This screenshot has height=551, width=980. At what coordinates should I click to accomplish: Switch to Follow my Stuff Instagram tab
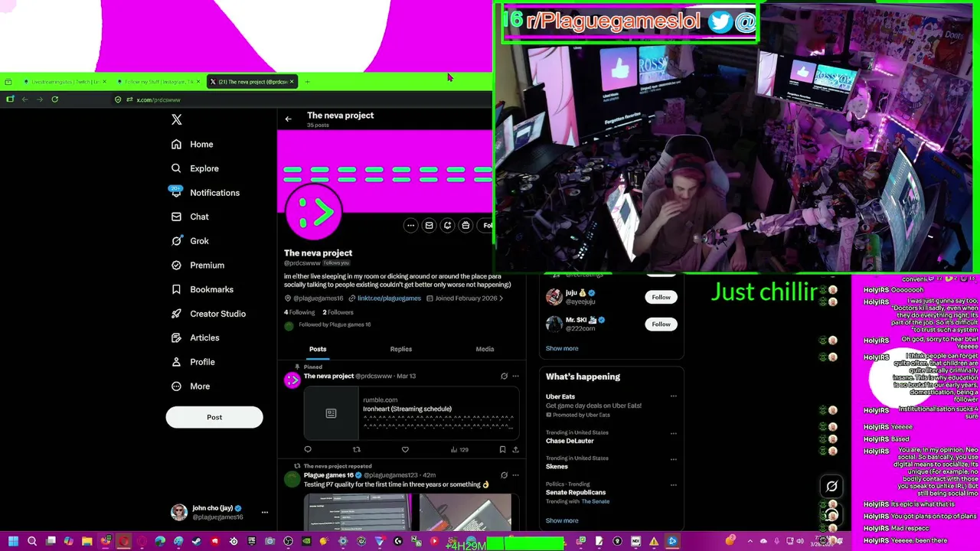[x=158, y=82]
